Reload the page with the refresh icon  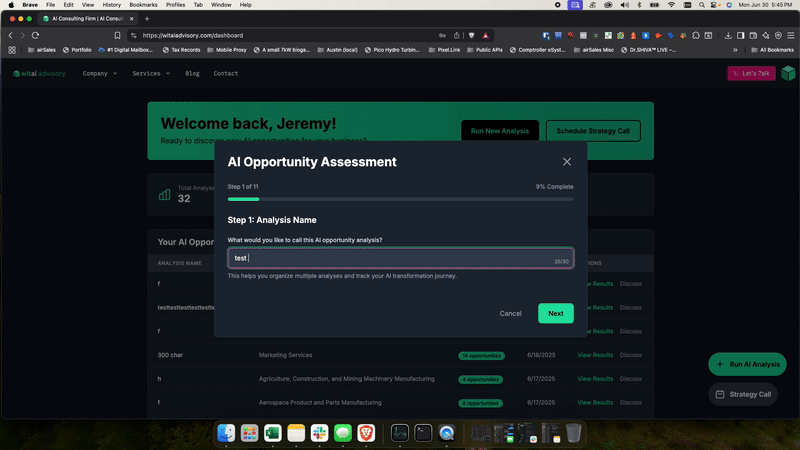tap(35, 35)
